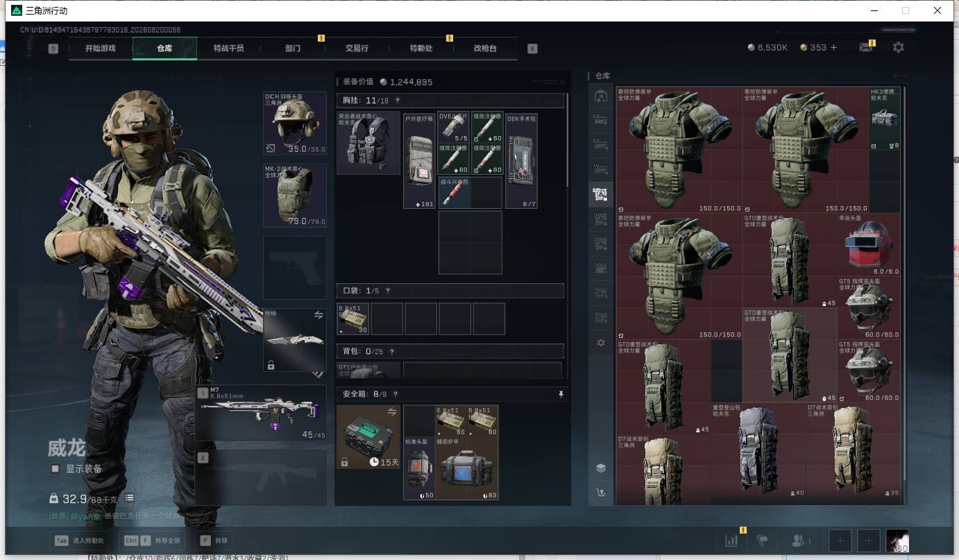
Task: Select the HK3 item in warehouse
Action: point(885,119)
